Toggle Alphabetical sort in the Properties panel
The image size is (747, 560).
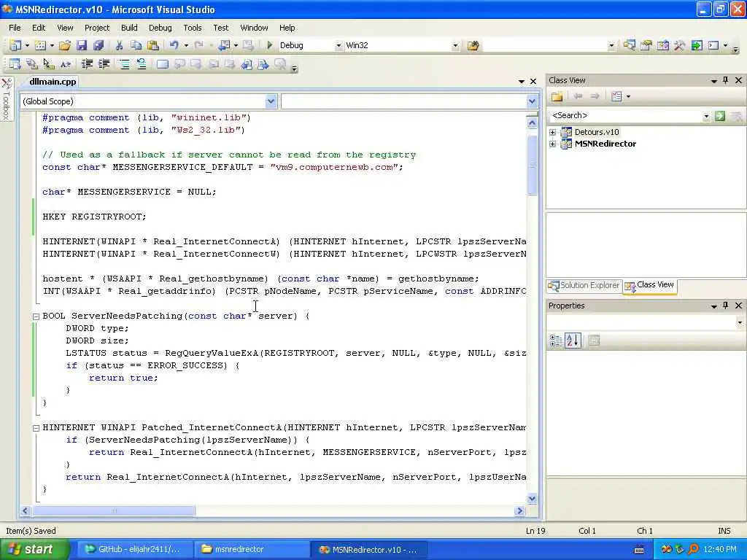coord(573,341)
